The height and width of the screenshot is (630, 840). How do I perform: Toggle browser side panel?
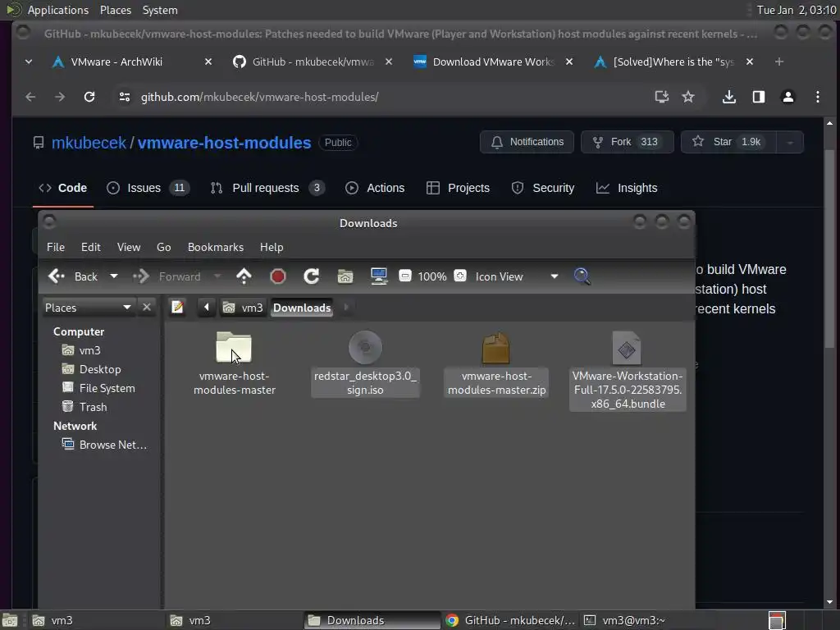pyautogui.click(x=758, y=97)
